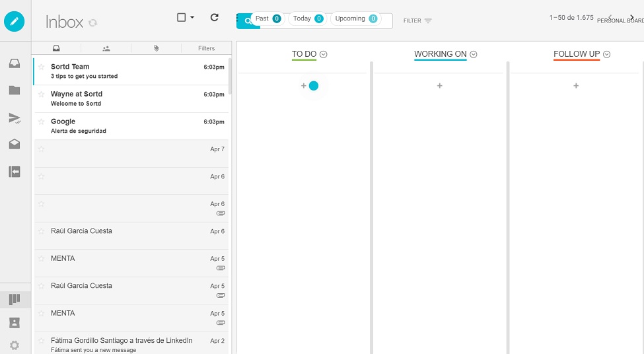Click the Today reminders button
The width and height of the screenshot is (644, 354).
pos(307,18)
